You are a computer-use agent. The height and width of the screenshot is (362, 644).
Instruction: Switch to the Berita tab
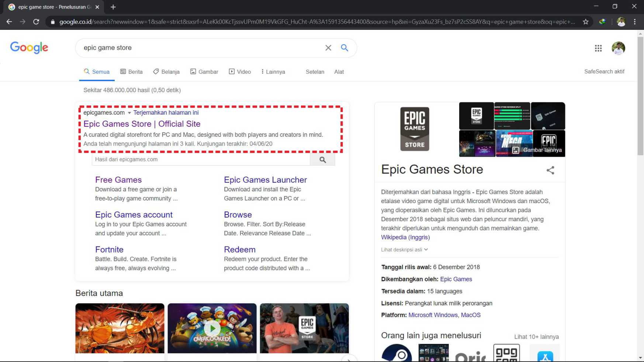click(131, 72)
